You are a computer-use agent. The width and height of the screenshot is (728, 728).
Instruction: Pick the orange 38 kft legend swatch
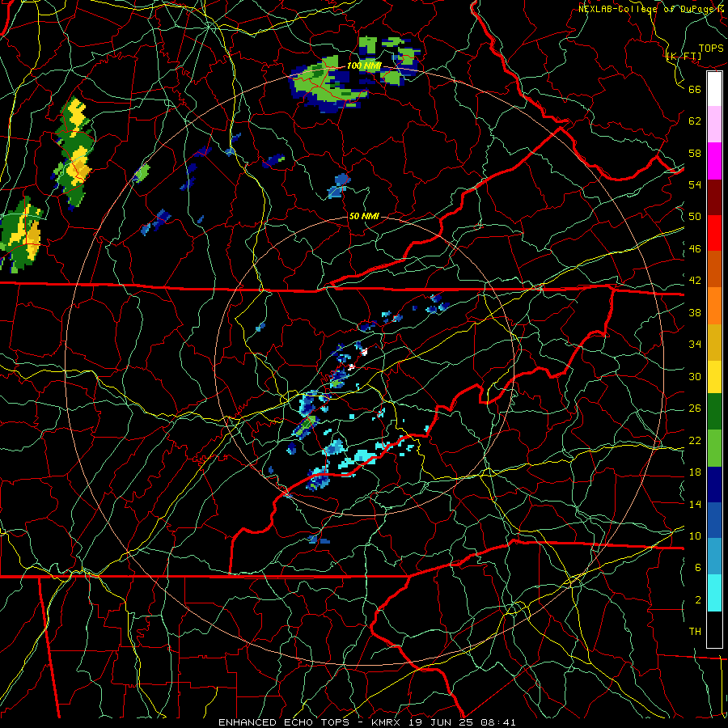point(714,306)
